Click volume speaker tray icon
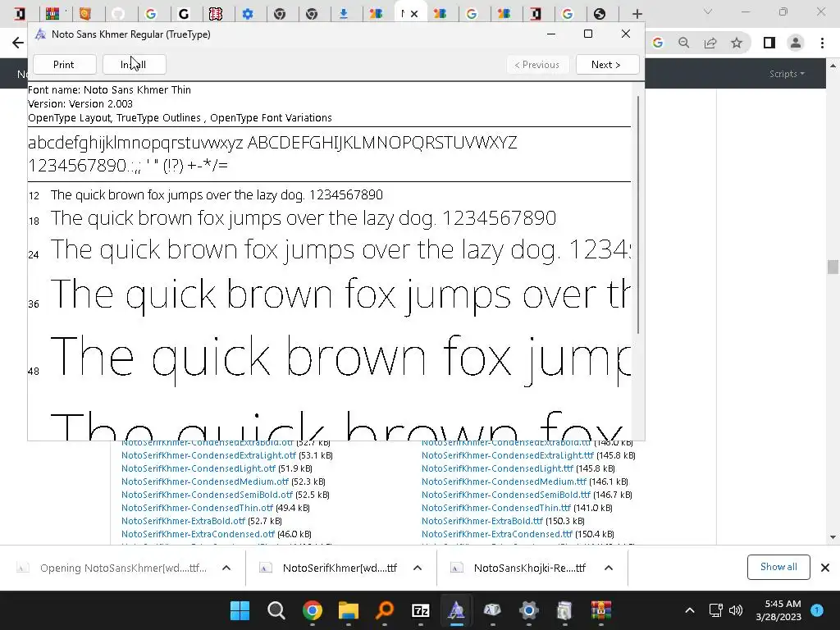840x630 pixels. point(736,610)
